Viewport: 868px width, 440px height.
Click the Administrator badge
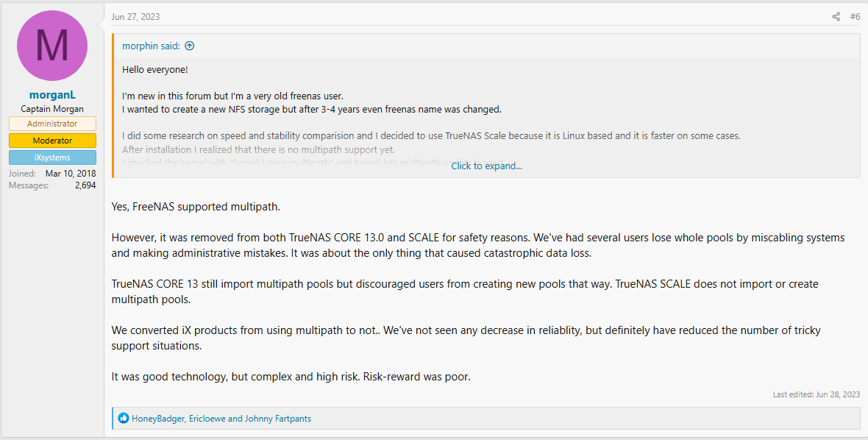click(52, 124)
